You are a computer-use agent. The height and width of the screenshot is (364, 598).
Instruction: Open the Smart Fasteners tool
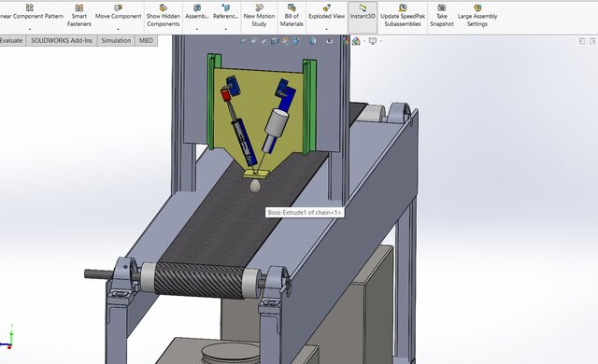(78, 16)
